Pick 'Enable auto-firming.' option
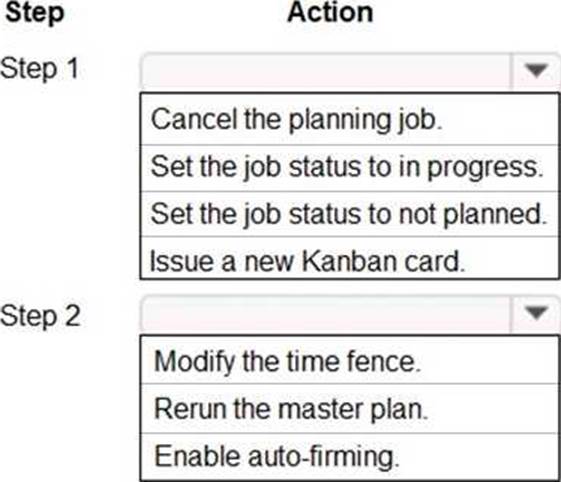This screenshot has width=561, height=482. (350, 457)
